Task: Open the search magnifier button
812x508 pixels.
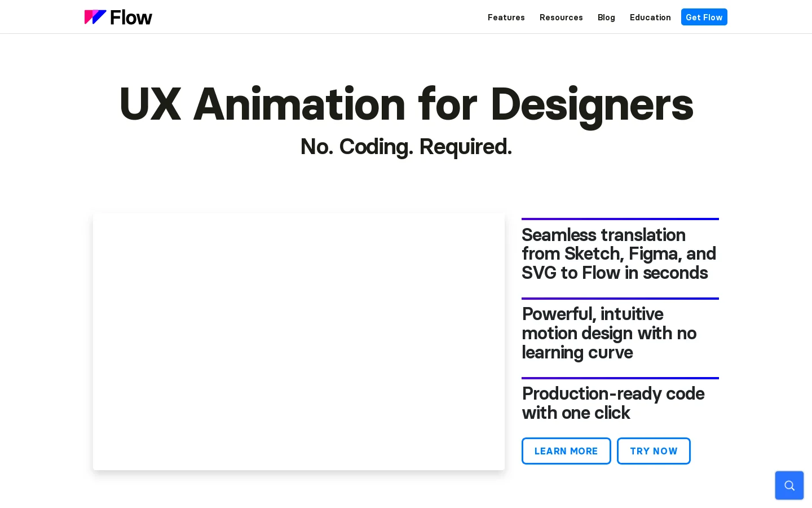Action: tap(789, 485)
